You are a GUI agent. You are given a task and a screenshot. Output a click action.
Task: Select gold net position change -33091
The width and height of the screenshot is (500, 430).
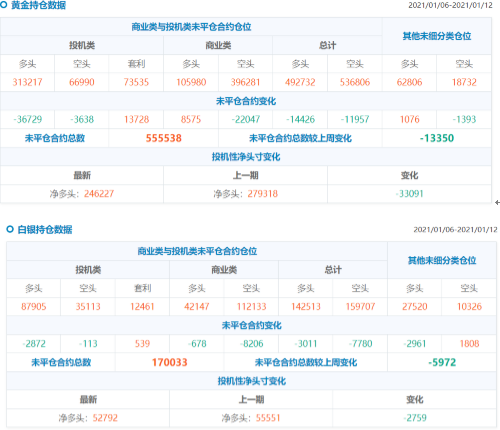coord(409,194)
